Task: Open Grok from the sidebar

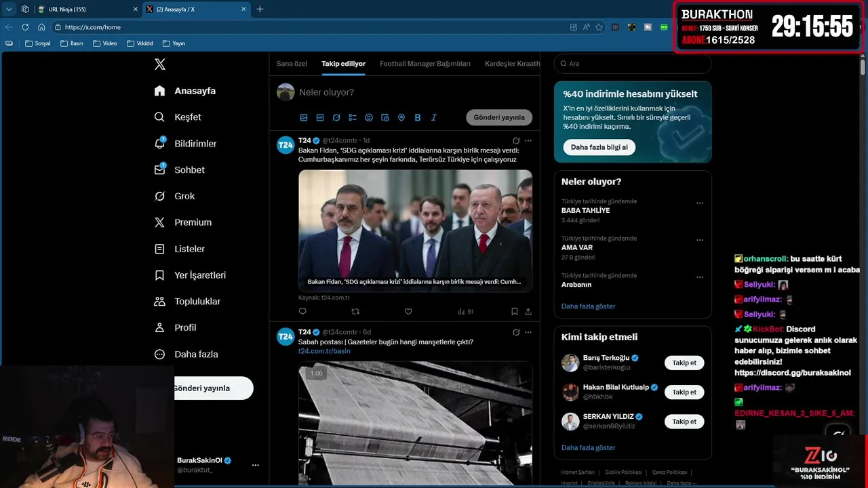Action: coord(174,196)
